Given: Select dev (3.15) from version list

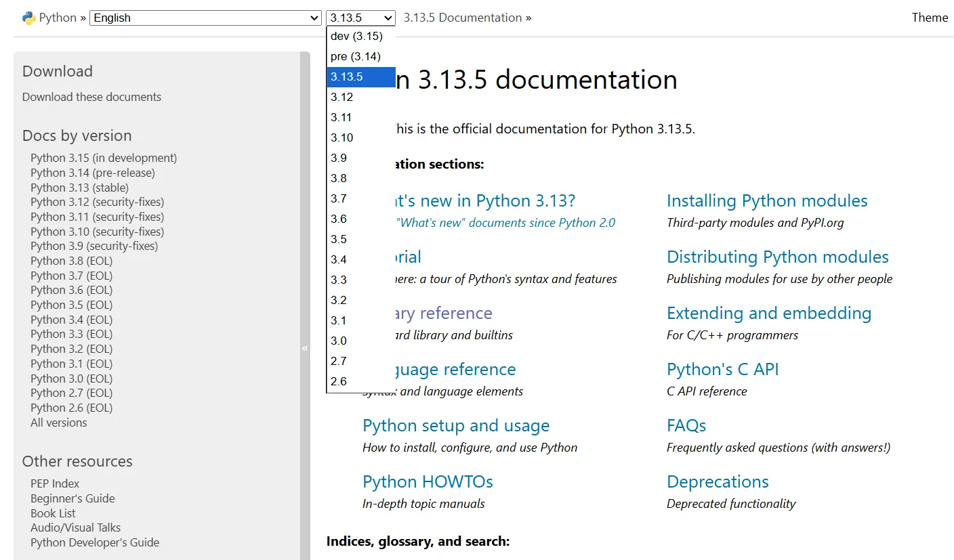Looking at the screenshot, I should coord(357,37).
